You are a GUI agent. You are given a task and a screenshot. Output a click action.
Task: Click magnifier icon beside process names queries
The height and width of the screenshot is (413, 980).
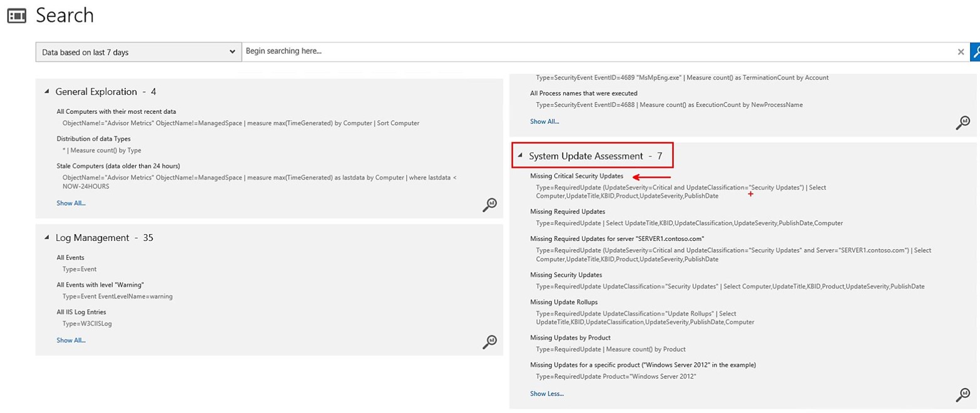pyautogui.click(x=962, y=123)
